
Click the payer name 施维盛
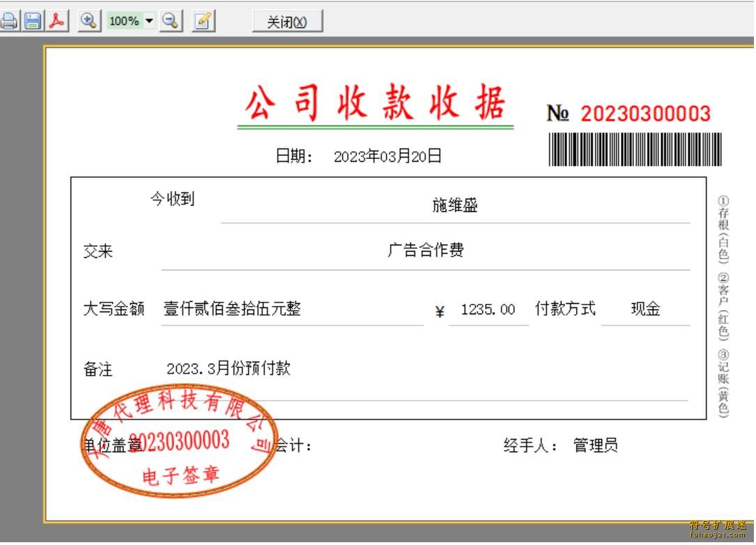[455, 205]
